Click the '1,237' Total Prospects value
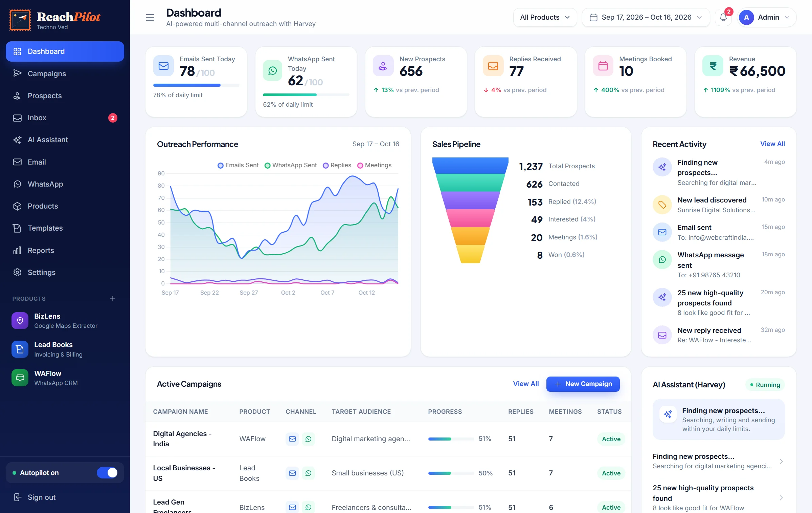812x513 pixels. pos(531,166)
